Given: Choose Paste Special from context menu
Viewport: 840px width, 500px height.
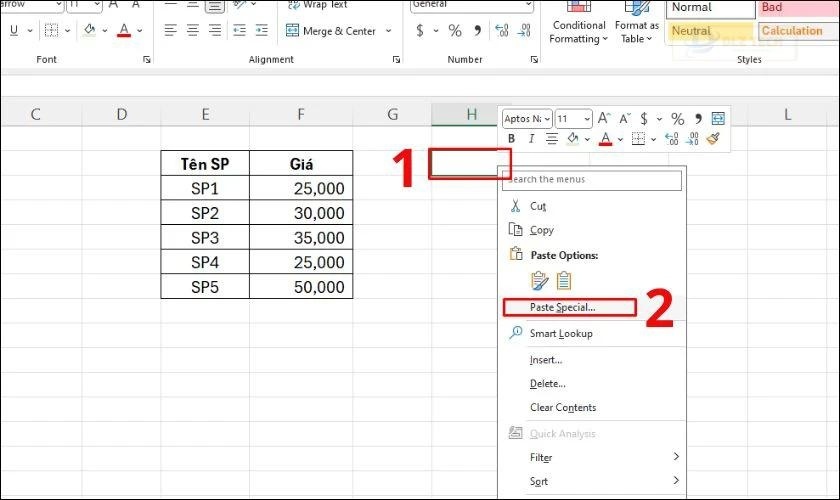Looking at the screenshot, I should (x=562, y=307).
